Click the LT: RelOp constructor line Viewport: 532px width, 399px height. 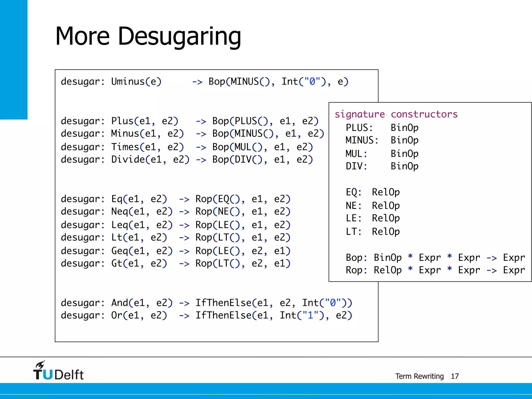pos(373,232)
